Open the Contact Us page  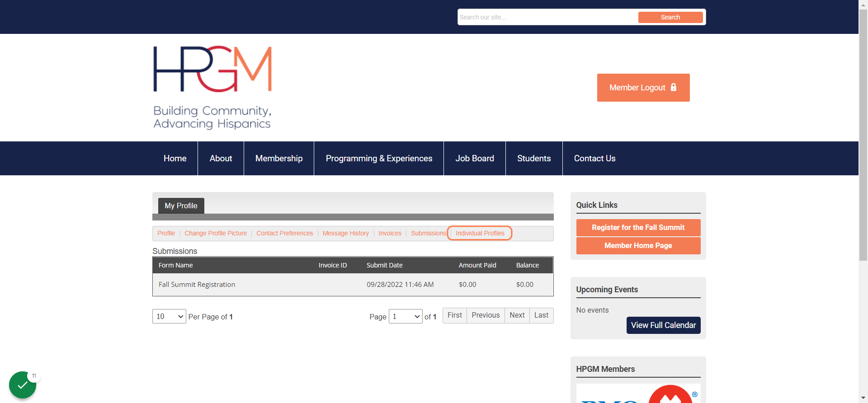pos(594,159)
